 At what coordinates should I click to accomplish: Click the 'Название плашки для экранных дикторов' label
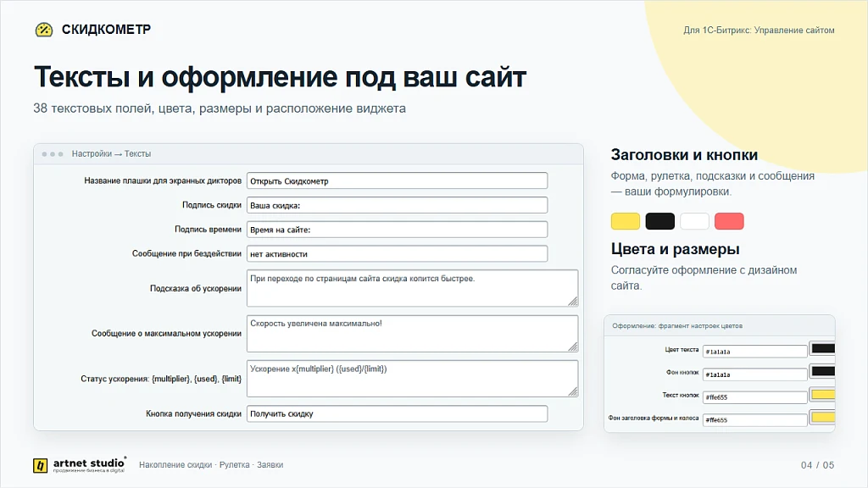[163, 181]
